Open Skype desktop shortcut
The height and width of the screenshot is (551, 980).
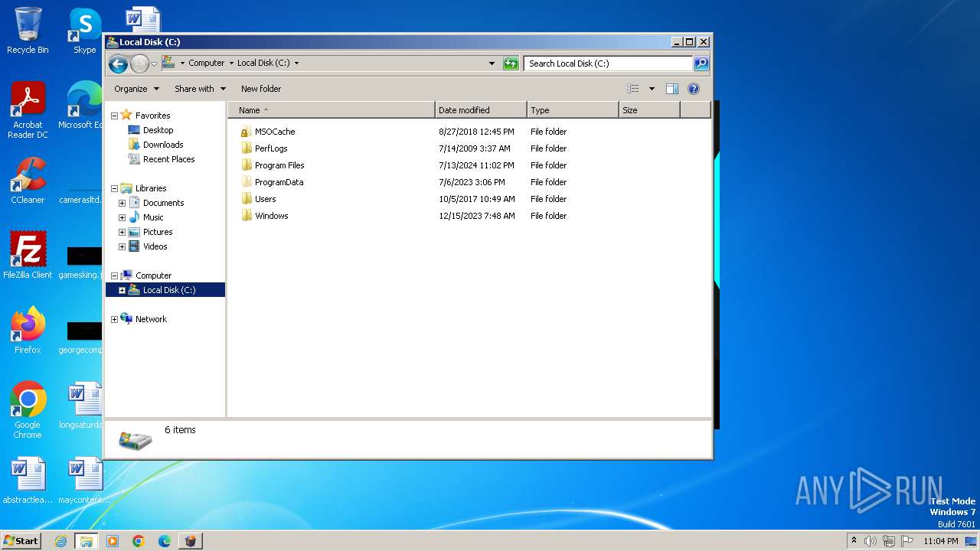tap(84, 31)
